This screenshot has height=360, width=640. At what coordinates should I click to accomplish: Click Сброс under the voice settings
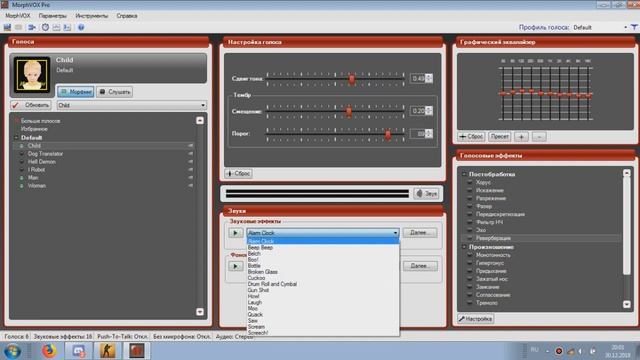point(238,173)
